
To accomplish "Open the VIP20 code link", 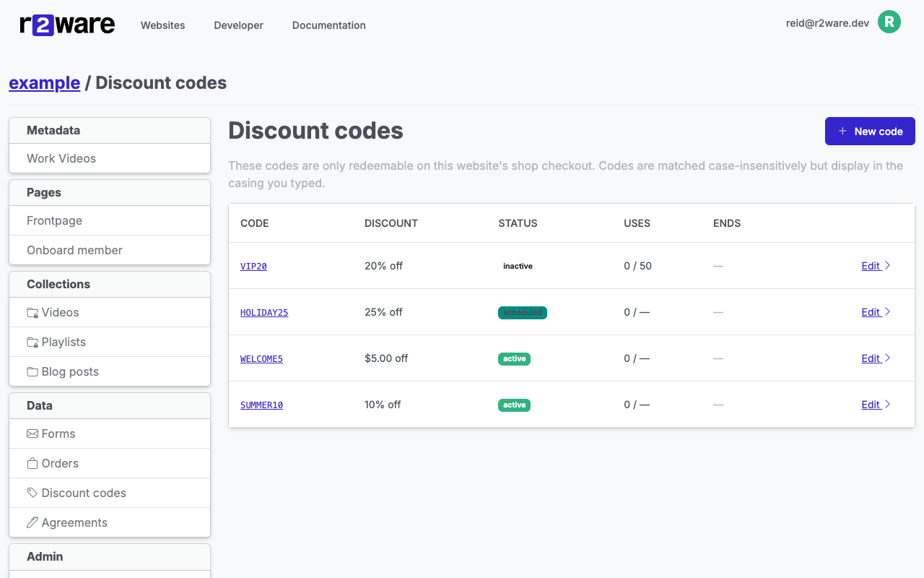I will [x=253, y=267].
